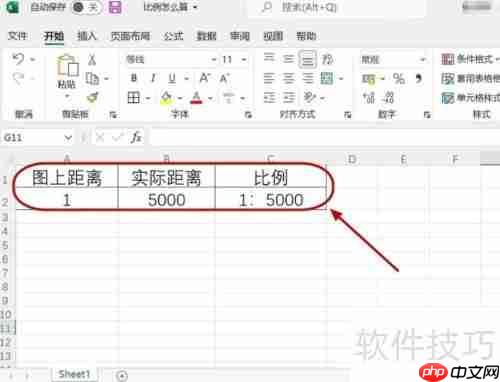Switch to the Home tab

pos(54,36)
